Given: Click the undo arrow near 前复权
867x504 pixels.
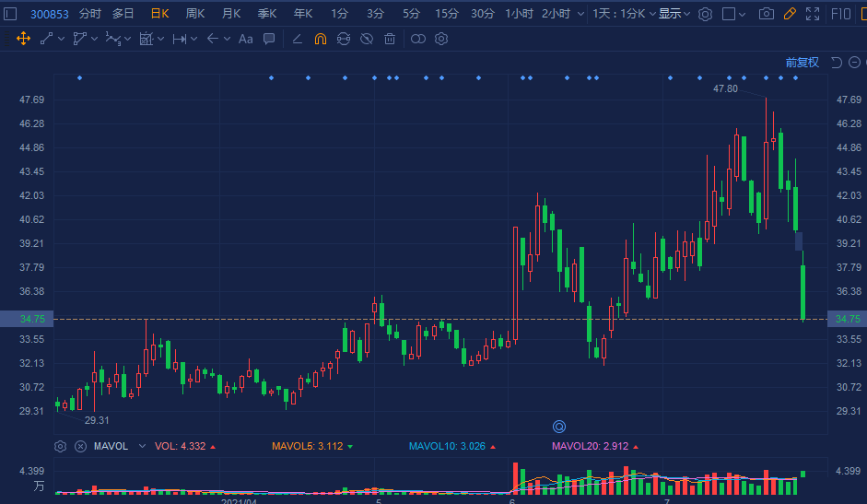Looking at the screenshot, I should [837, 63].
